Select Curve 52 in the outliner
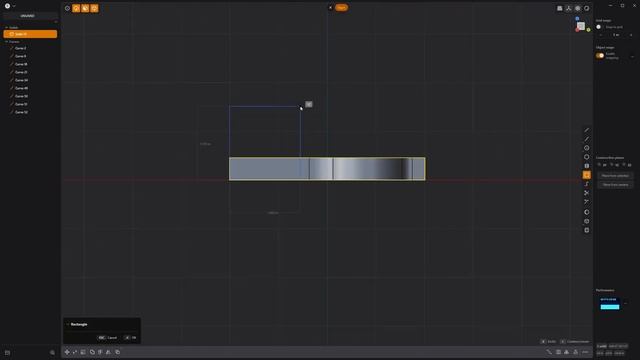The image size is (640, 360). pos(21,112)
